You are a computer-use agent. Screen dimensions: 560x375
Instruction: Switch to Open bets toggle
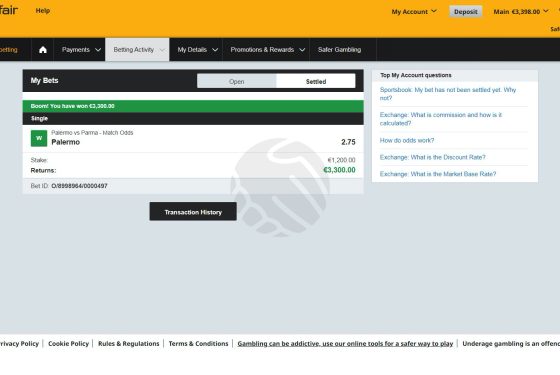coord(236,81)
